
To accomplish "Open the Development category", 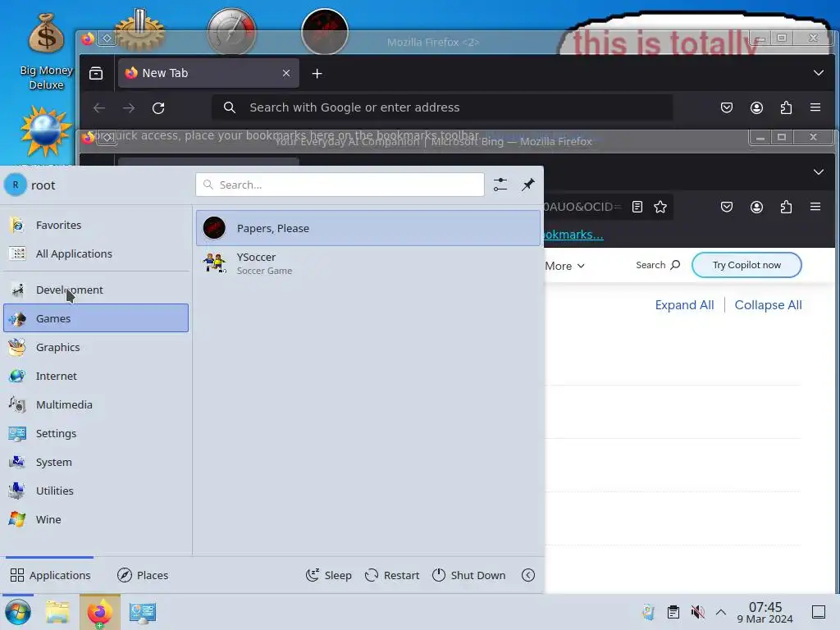I will [x=96, y=290].
